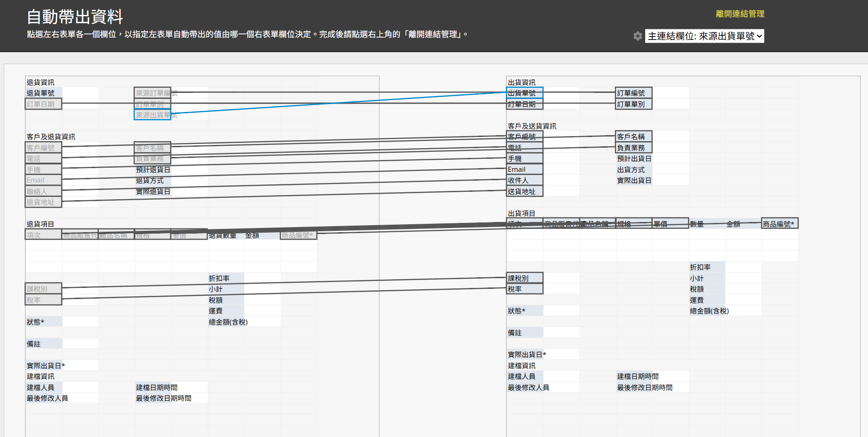Click the 來源訂單編號 field
Viewport: 868px width, 437px height.
point(153,93)
